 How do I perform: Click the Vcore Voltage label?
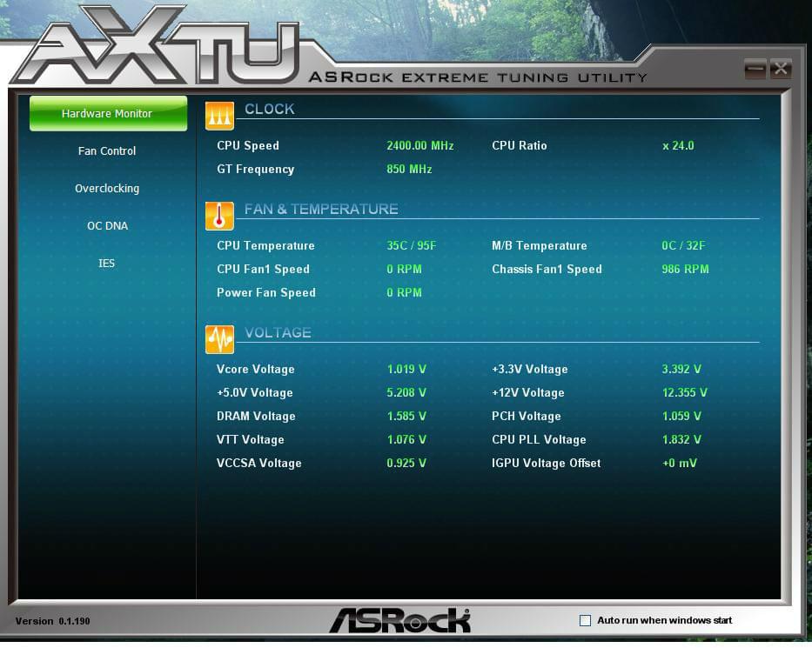coord(255,370)
